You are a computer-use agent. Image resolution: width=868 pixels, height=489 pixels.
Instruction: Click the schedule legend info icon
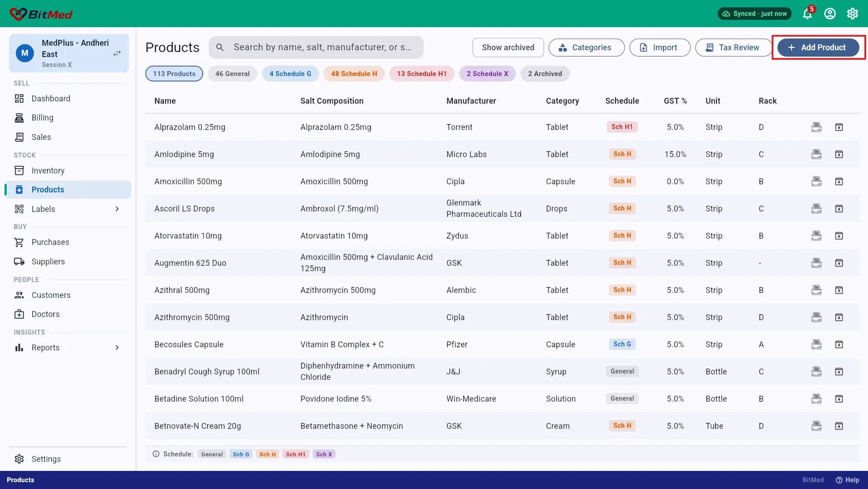(156, 454)
